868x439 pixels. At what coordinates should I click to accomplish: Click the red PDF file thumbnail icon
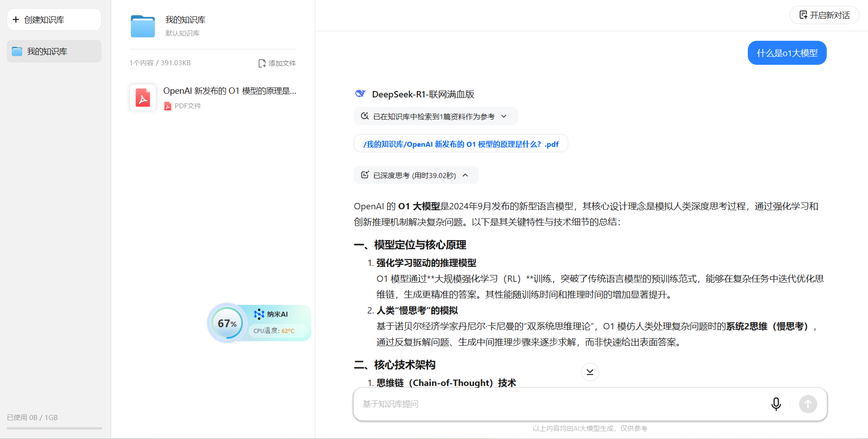pos(143,97)
